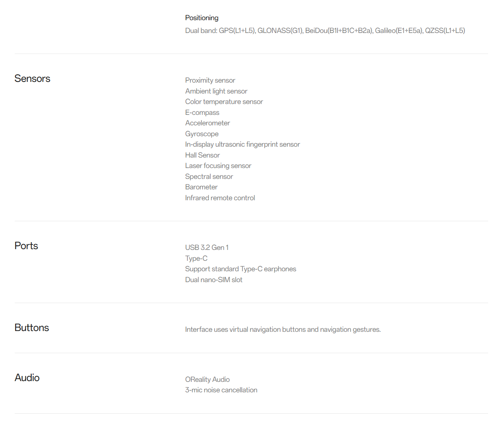Click the virtual navigation buttons description
This screenshot has height=423, width=504.
pos(282,329)
